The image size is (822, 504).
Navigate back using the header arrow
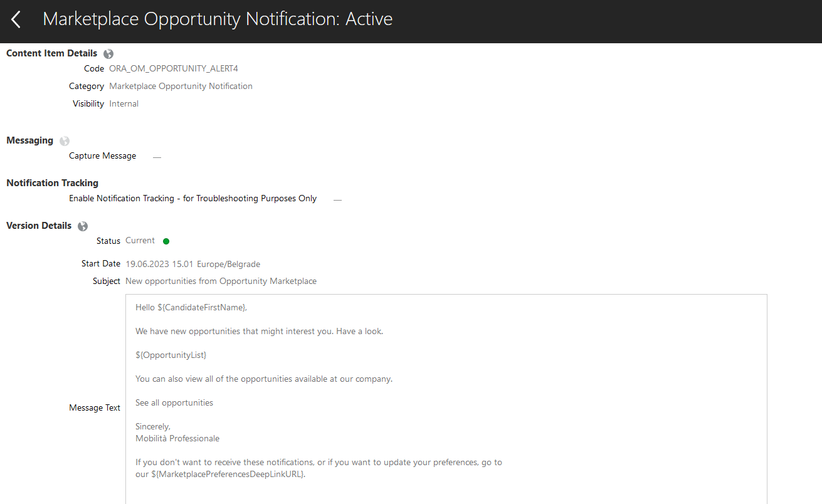click(x=15, y=19)
